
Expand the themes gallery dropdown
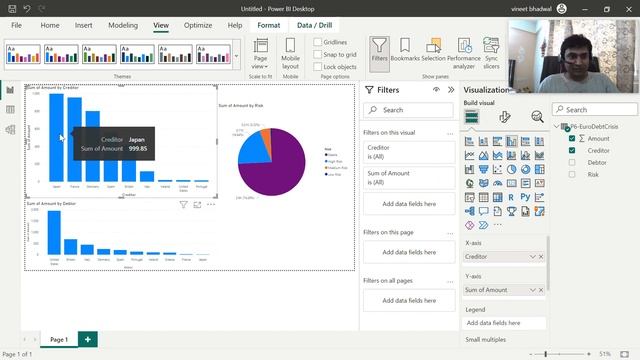[236, 56]
